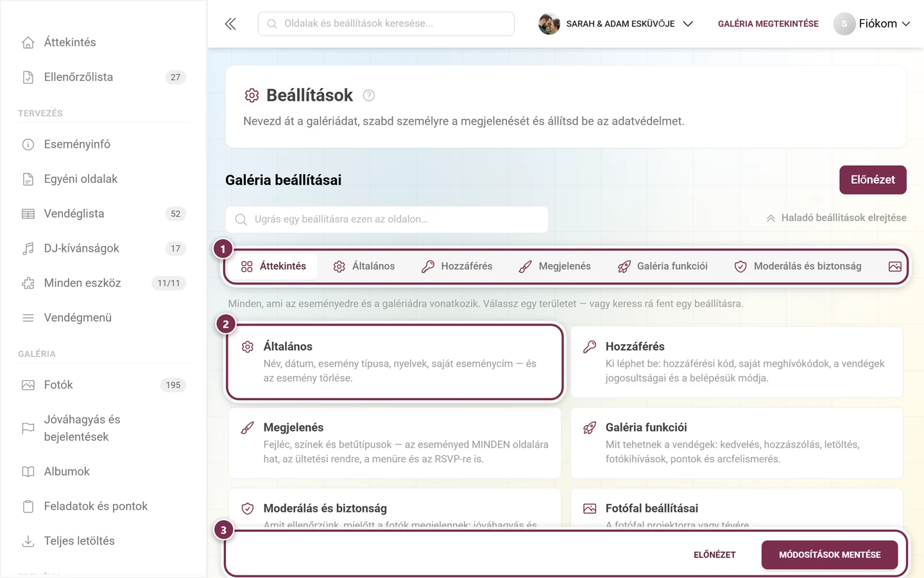
Task: Click the hamburger icon next to Vendégmenü
Action: coord(28,318)
